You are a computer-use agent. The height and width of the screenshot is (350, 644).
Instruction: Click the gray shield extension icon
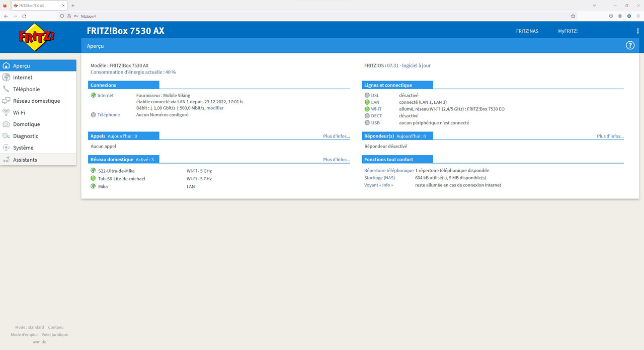pyautogui.click(x=620, y=16)
